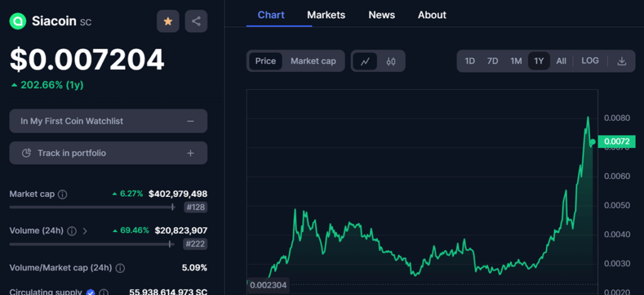Click plus icon in Track in portfolio
This screenshot has width=644, height=295.
[190, 153]
